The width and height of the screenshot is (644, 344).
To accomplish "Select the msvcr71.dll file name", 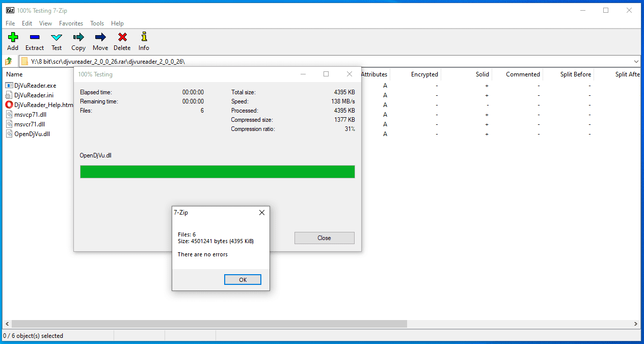I will pyautogui.click(x=30, y=124).
